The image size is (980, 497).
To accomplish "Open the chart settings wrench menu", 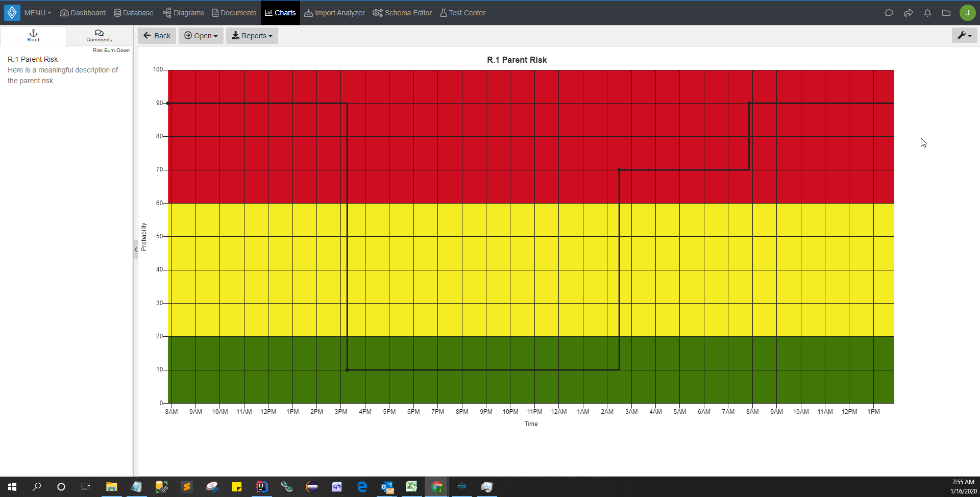I will (964, 35).
